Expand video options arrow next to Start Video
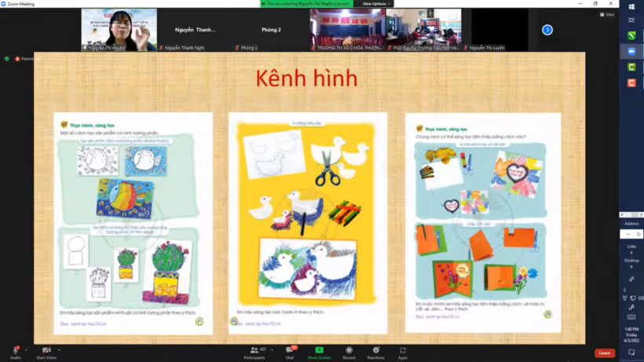Viewport: 644px width, 362px height. pyautogui.click(x=60, y=349)
